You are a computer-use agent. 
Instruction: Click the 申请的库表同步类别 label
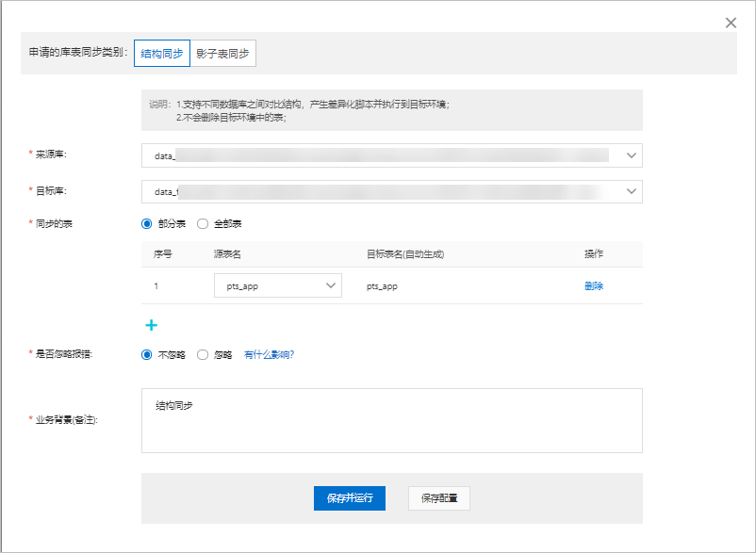(x=78, y=52)
